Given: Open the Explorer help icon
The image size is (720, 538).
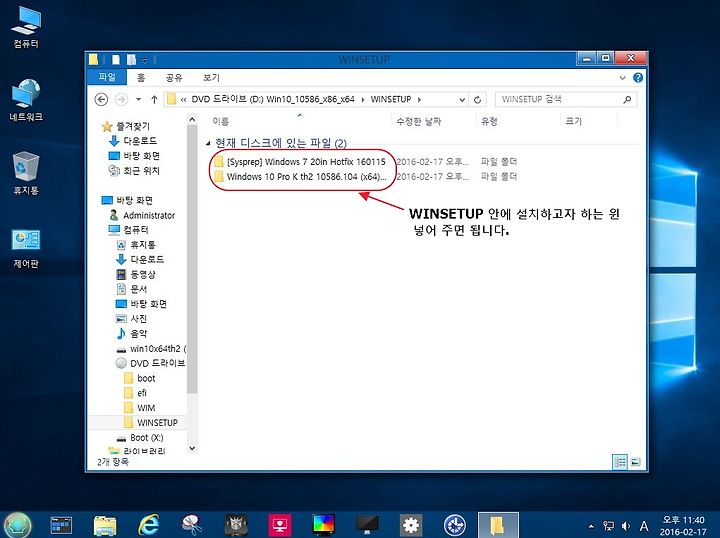Looking at the screenshot, I should tap(638, 78).
